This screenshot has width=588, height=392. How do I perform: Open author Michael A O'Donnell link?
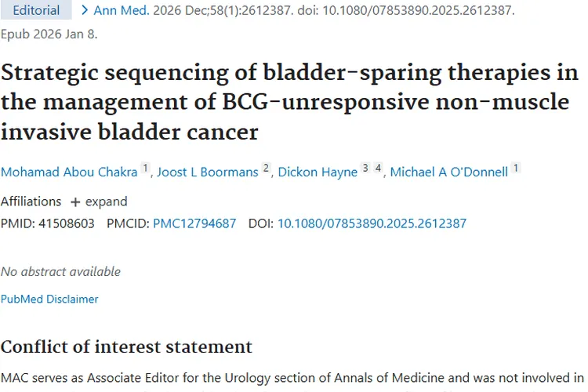448,172
